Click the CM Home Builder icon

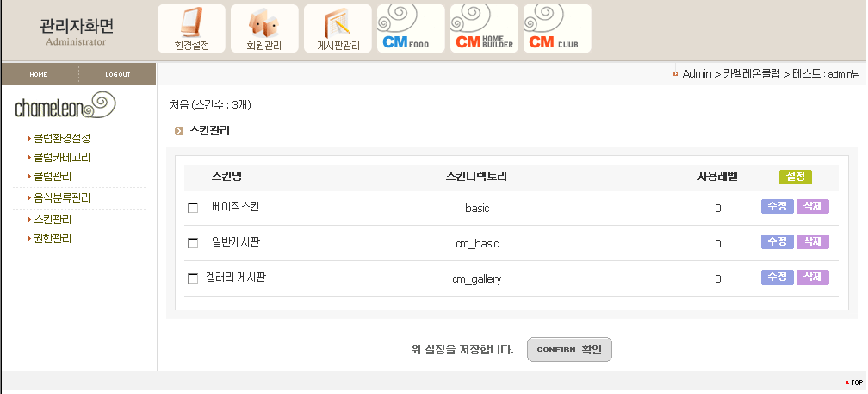(484, 28)
